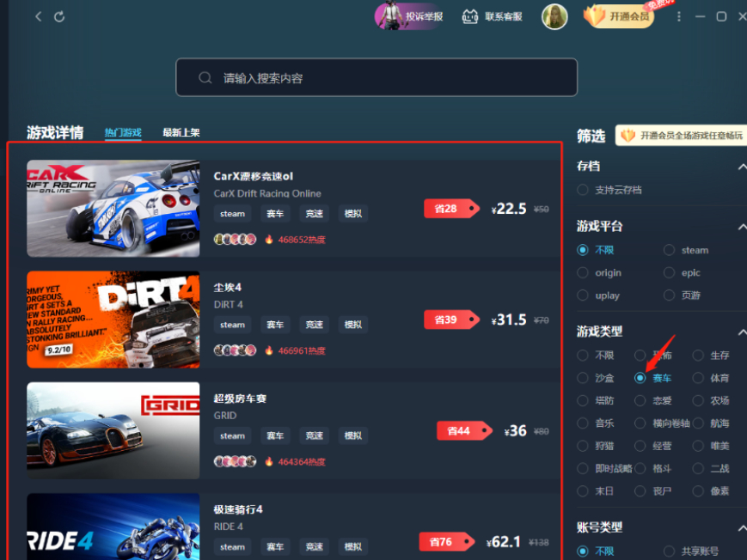Open the user avatar profile picture
Screen dimensions: 747x560
pyautogui.click(x=554, y=16)
